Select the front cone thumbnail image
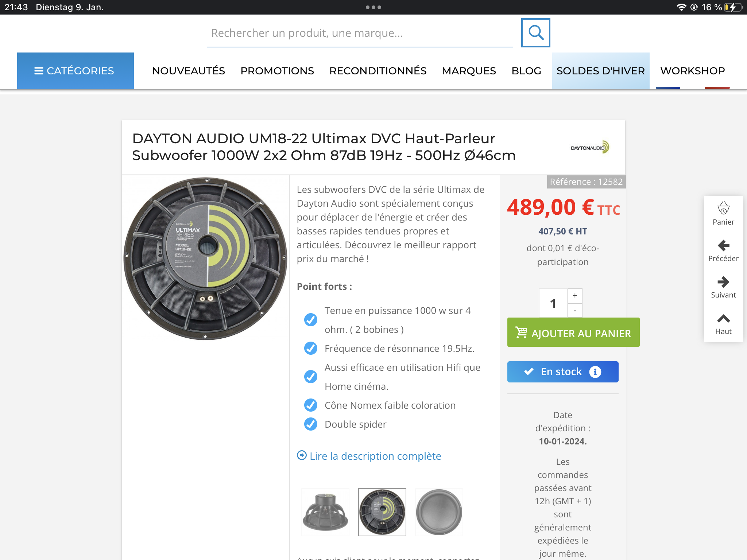Viewport: 747px width, 560px height. [x=439, y=512]
